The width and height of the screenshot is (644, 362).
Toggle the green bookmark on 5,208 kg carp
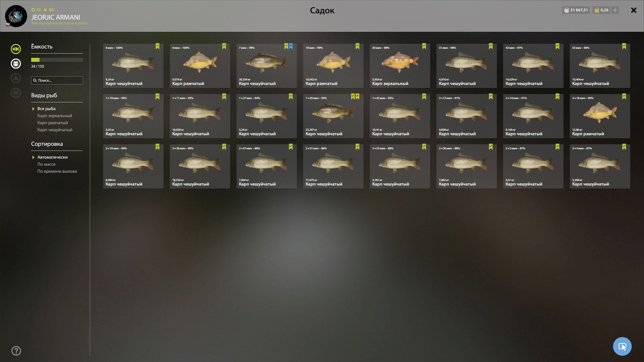tap(624, 147)
